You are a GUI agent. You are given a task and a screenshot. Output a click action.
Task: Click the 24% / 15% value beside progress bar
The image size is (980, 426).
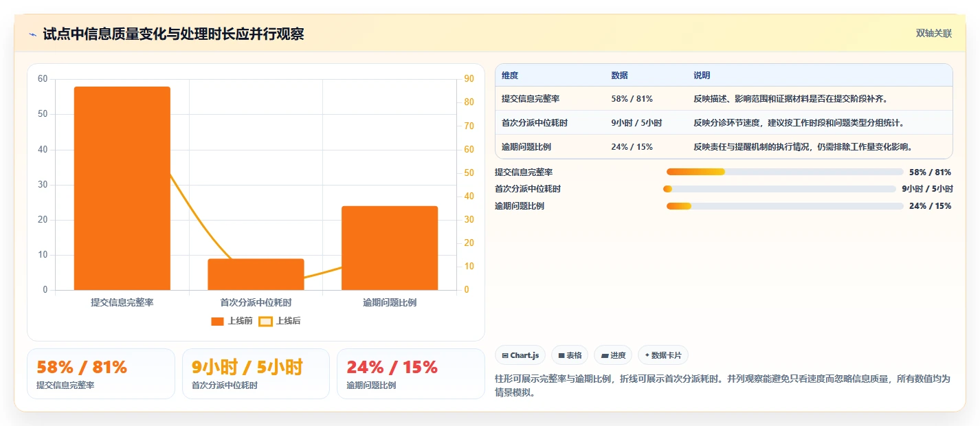(x=930, y=206)
